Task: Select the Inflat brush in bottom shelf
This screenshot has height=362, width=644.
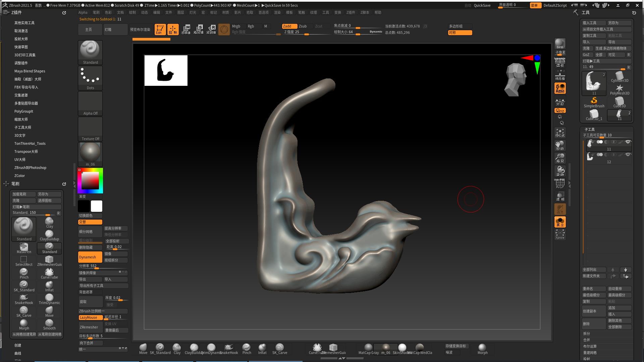Action: (x=262, y=348)
